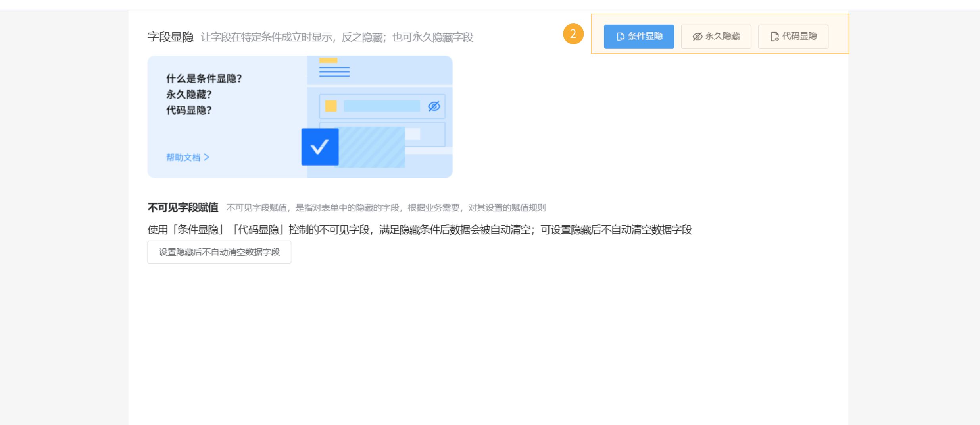Click the crossed-eye icon in illustration
The width and height of the screenshot is (980, 425).
[434, 106]
